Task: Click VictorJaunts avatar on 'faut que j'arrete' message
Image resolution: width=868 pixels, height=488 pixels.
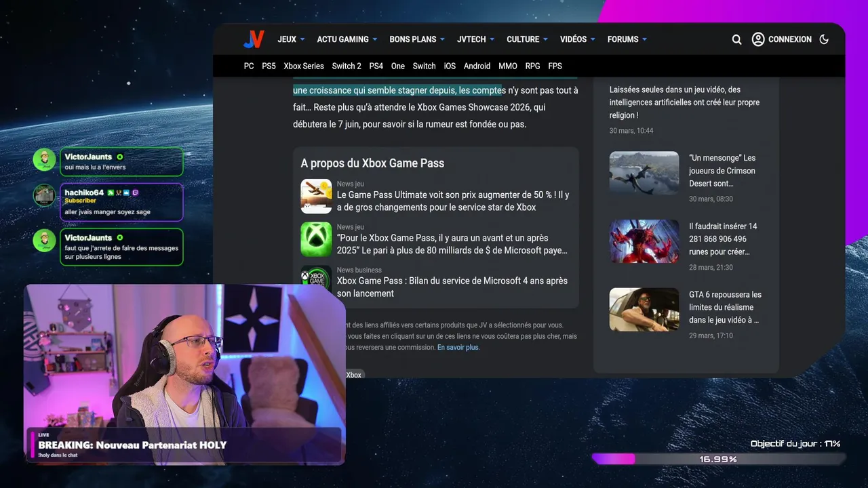Action: (x=45, y=241)
